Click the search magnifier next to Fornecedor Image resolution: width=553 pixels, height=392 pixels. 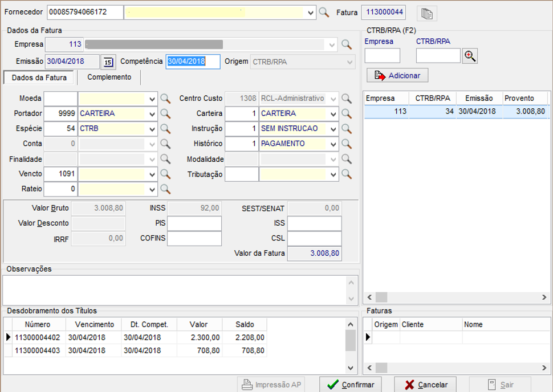(x=324, y=13)
